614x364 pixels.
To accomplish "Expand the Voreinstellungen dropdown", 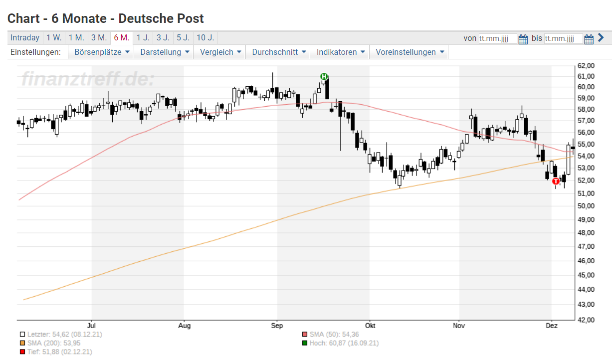I will click(409, 52).
